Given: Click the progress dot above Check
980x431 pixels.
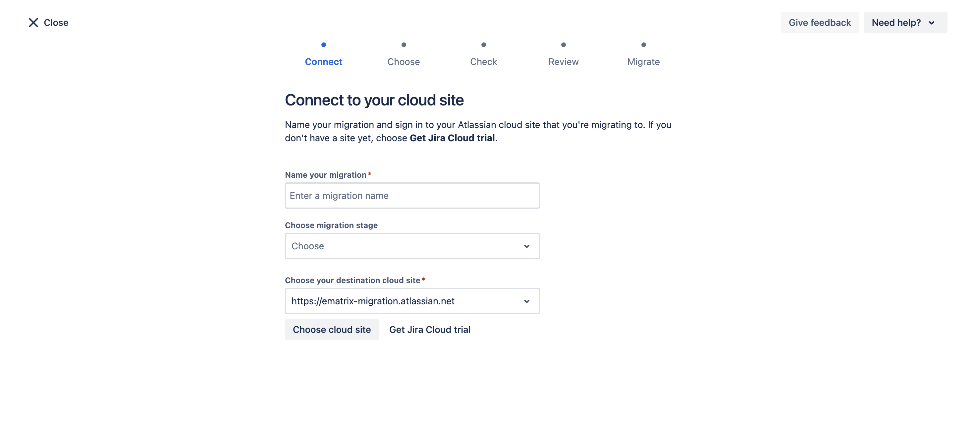Looking at the screenshot, I should pyautogui.click(x=483, y=44).
